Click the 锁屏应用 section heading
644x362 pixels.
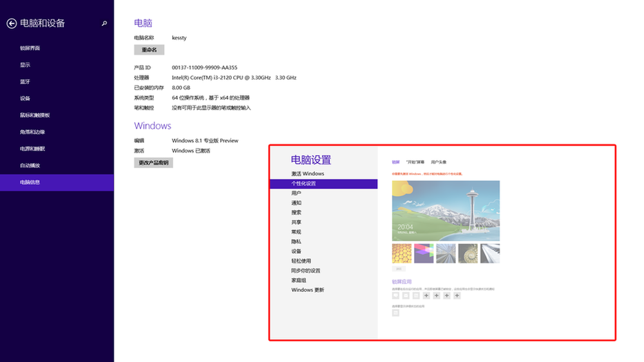[402, 282]
